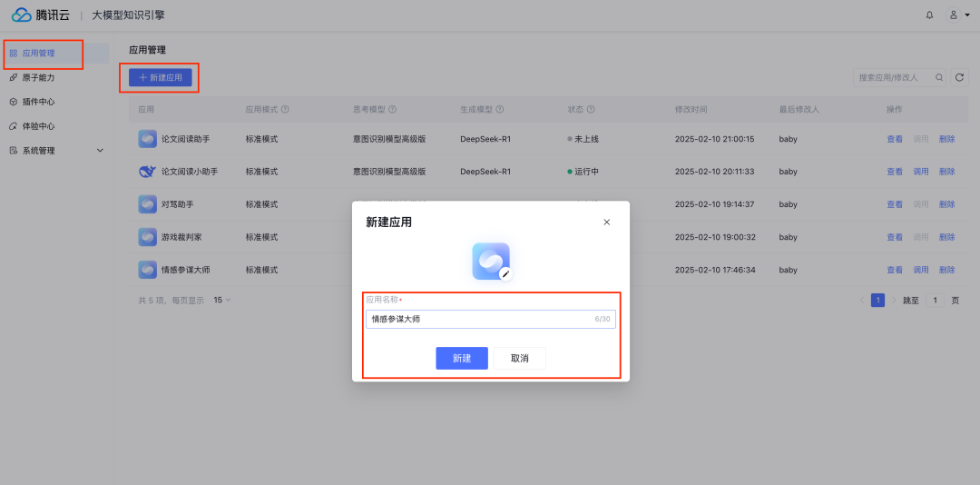Open the user account menu
The height and width of the screenshot is (485, 980).
pyautogui.click(x=958, y=15)
